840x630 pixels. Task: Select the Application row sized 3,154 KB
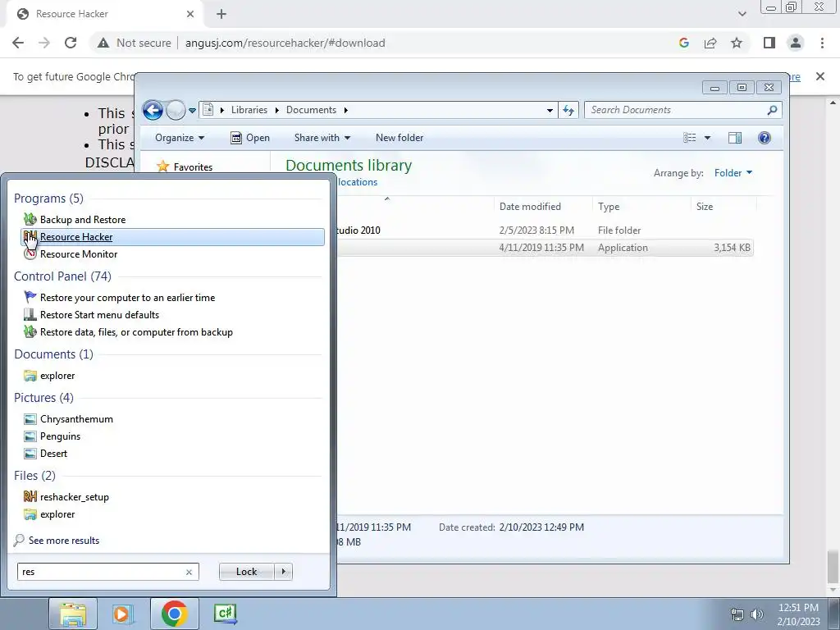(545, 248)
